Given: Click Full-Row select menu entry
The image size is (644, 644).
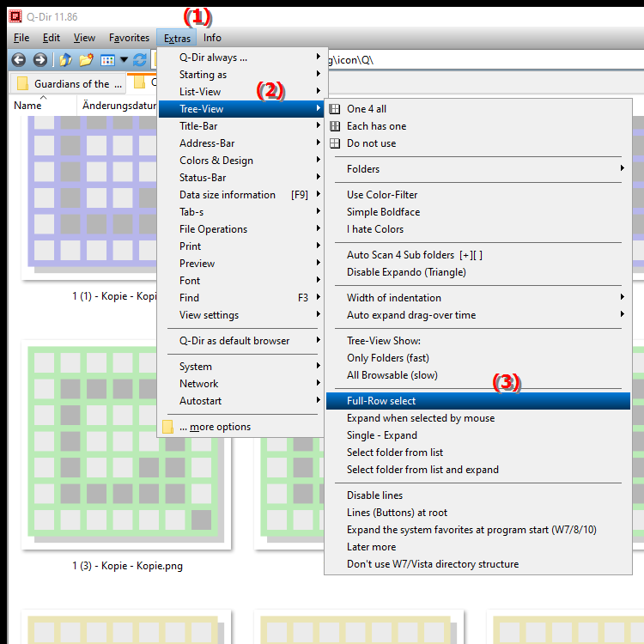Looking at the screenshot, I should [381, 401].
